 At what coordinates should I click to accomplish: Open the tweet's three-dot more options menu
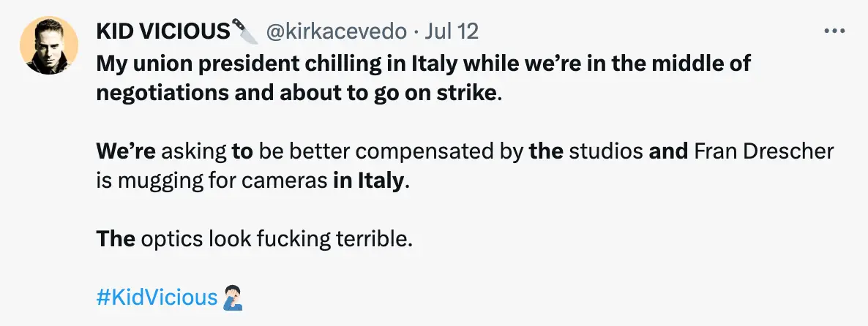pos(834,31)
